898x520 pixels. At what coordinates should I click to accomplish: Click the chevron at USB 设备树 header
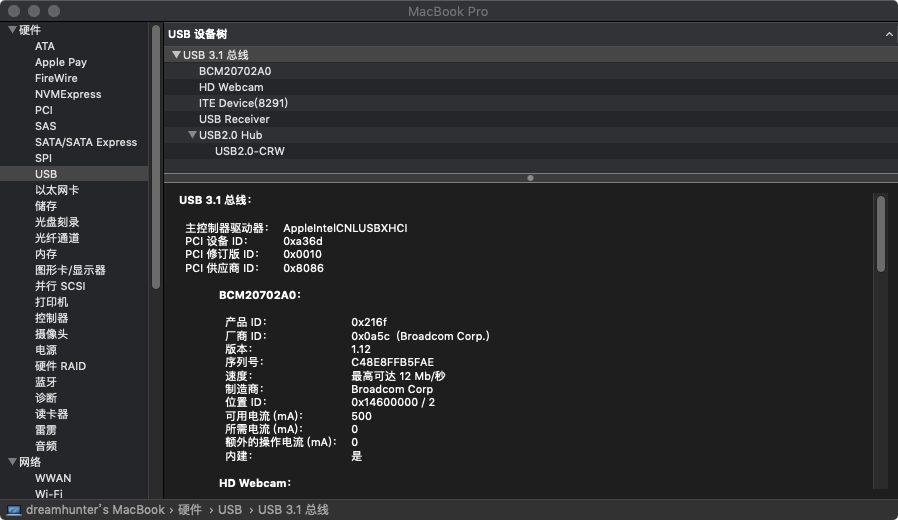pyautogui.click(x=889, y=34)
